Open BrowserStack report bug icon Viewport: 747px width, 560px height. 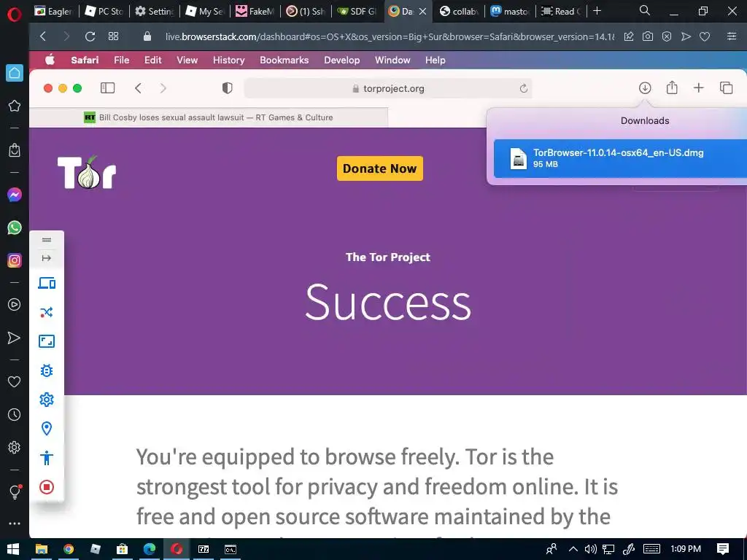tap(46, 370)
